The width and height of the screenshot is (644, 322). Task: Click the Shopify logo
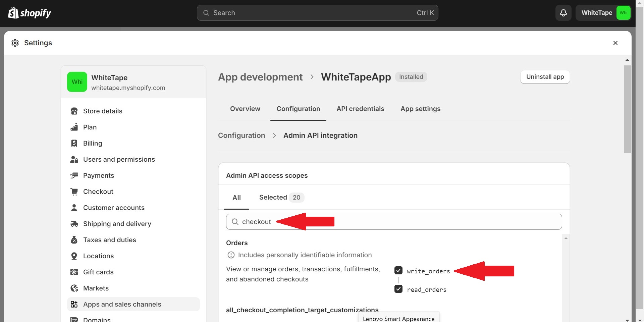(x=30, y=13)
